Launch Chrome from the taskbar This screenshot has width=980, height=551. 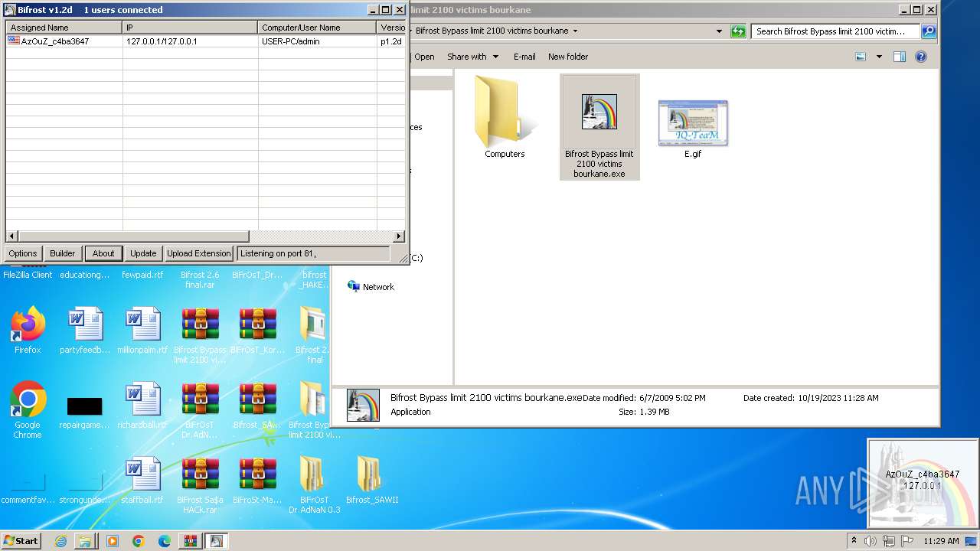tap(139, 541)
